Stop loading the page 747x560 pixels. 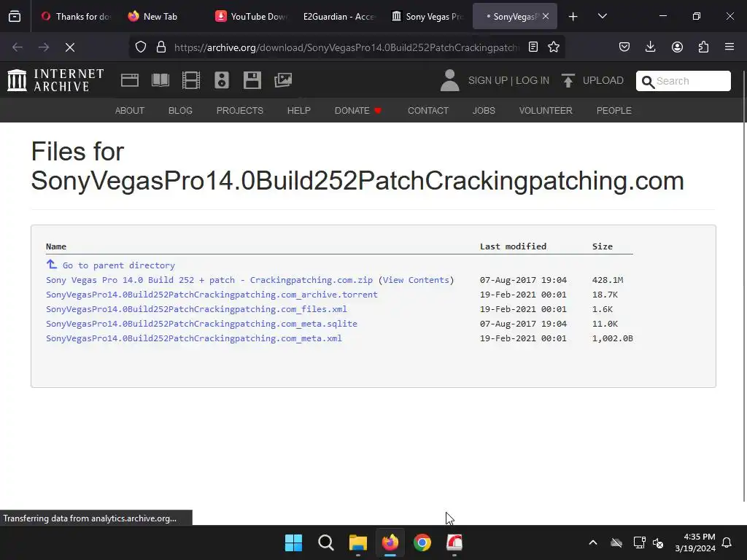tap(69, 47)
